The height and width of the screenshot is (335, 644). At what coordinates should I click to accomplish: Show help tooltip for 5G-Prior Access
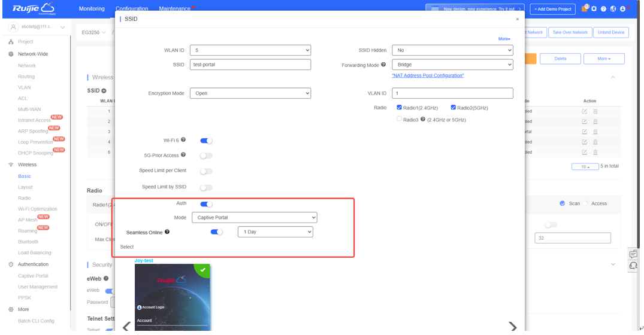click(183, 154)
